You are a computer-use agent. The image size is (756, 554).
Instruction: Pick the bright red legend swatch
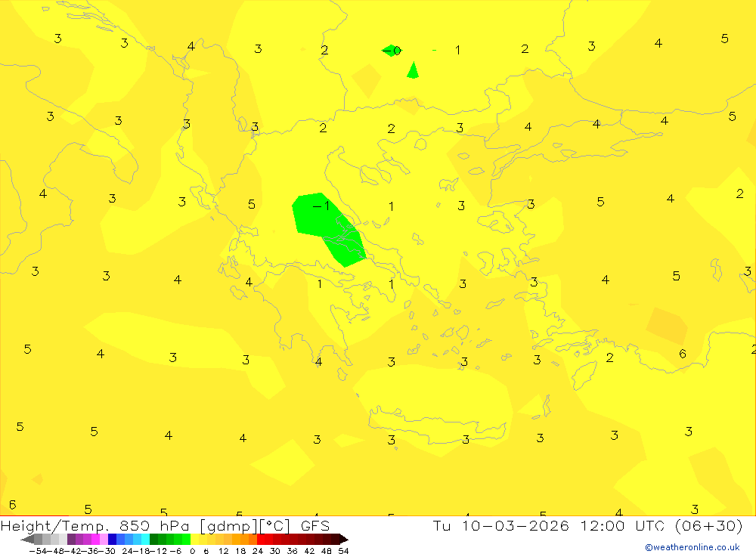point(261,540)
